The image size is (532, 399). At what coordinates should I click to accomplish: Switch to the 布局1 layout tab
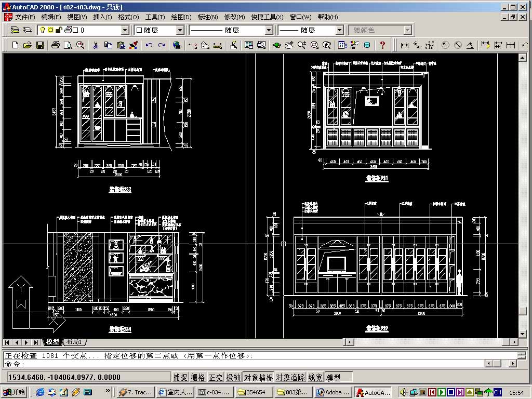(74, 342)
